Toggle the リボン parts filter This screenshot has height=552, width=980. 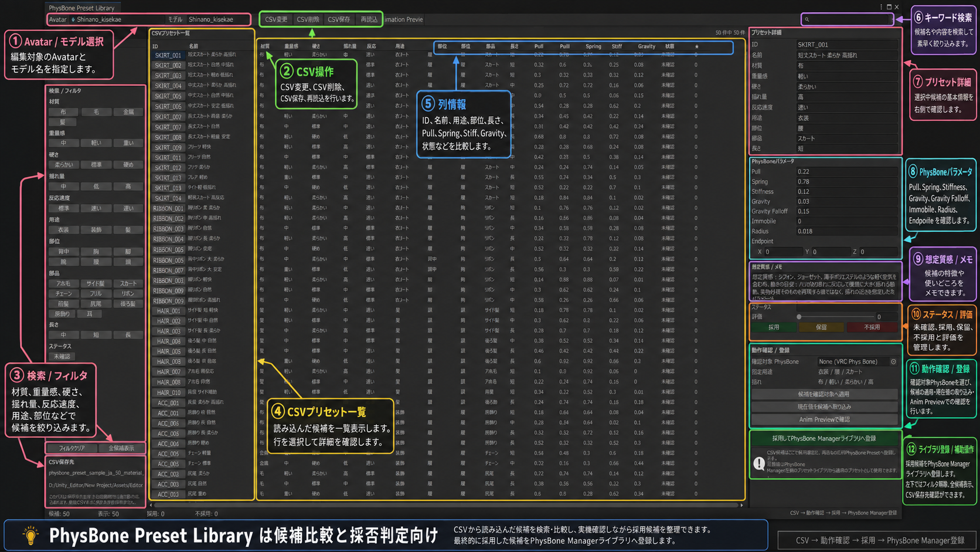(128, 293)
